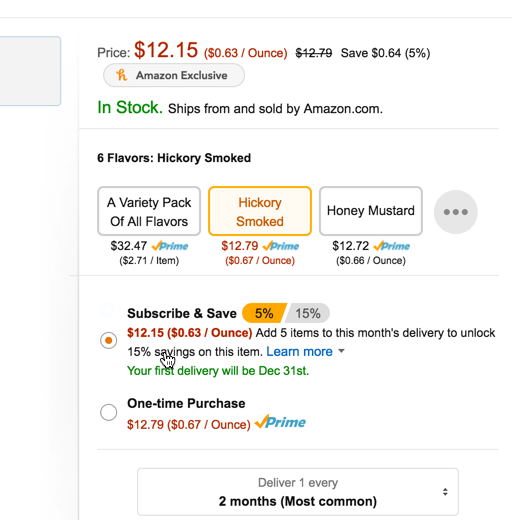Click the strikethrough $12.79 list price

pos(314,53)
